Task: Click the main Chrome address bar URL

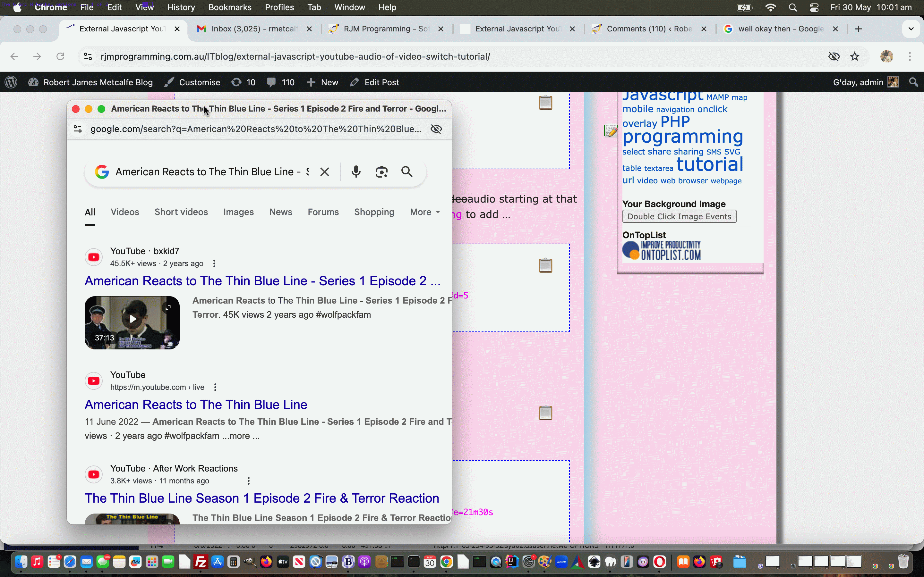Action: coord(295,56)
